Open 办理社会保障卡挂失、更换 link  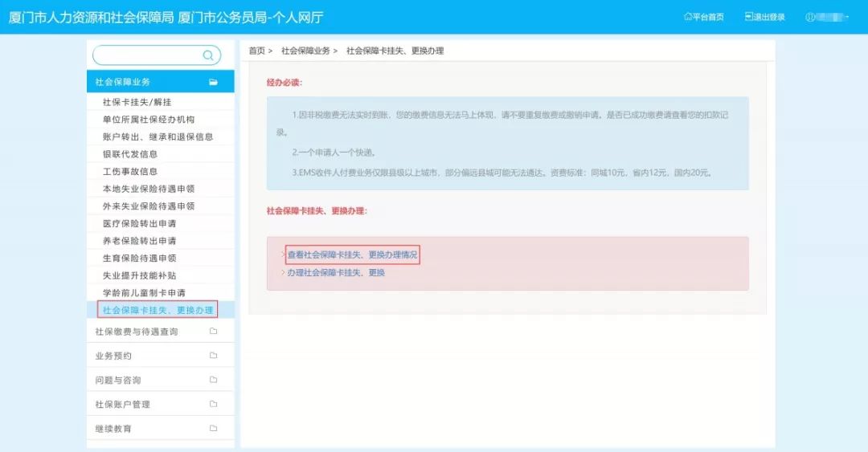[336, 272]
